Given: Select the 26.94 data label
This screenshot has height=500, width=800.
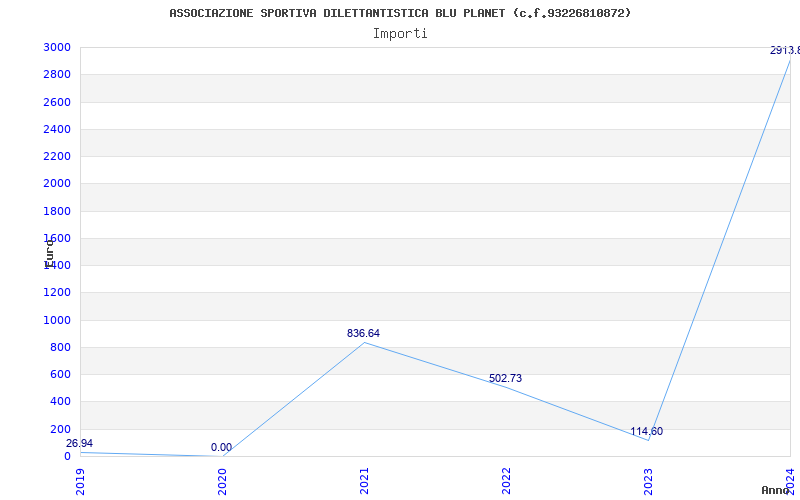Looking at the screenshot, I should pyautogui.click(x=80, y=443).
